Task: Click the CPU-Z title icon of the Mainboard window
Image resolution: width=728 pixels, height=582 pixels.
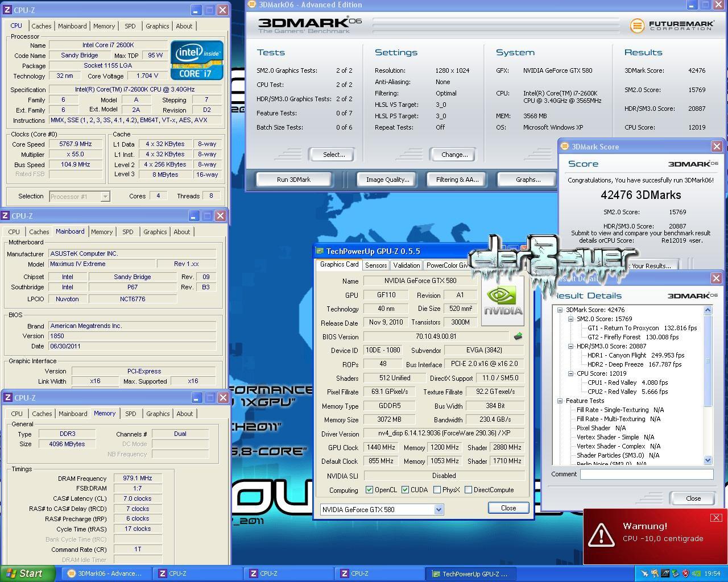Action: coord(5,215)
